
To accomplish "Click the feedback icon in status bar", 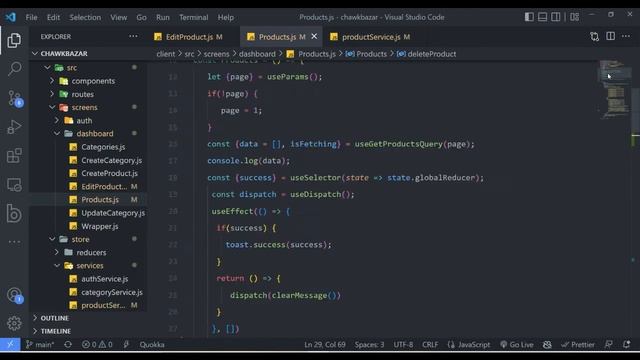I will [609, 344].
